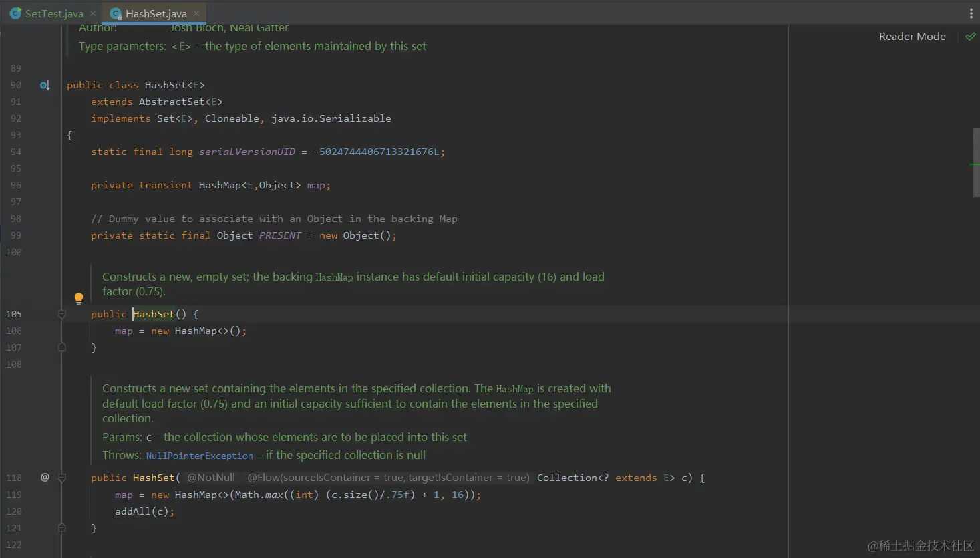Screen dimensions: 980x558
Task: Click the "Type parameters:" doc line
Action: [x=253, y=46]
